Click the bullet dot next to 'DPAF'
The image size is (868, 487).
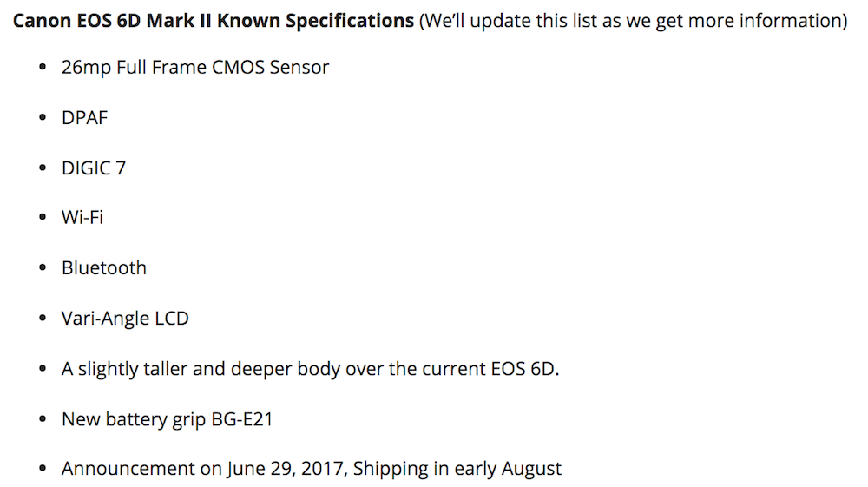43,118
